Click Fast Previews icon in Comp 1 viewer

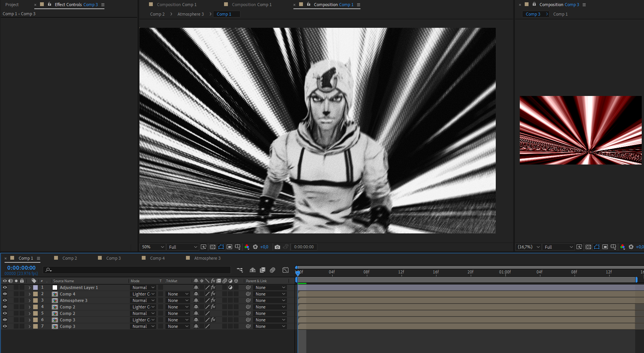click(x=203, y=247)
